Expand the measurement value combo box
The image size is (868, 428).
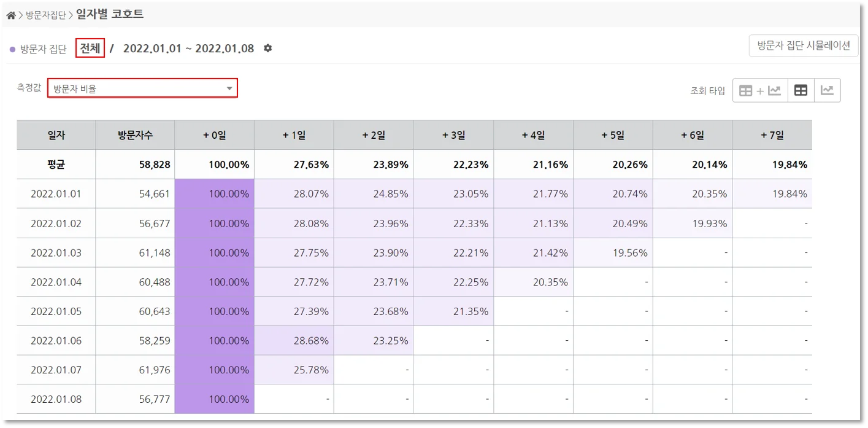(143, 88)
